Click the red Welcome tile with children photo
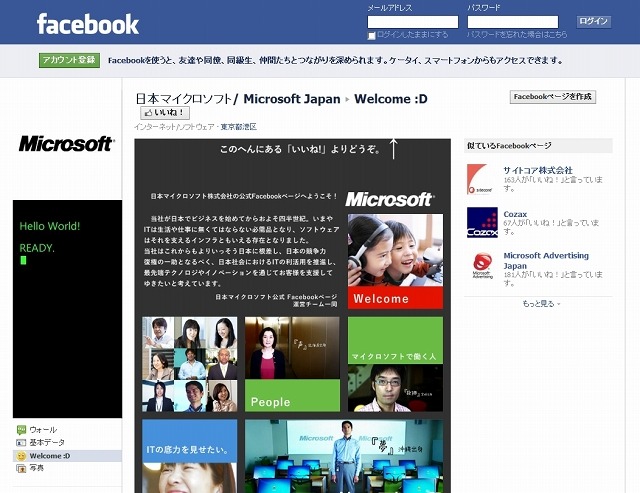Image resolution: width=640 pixels, height=493 pixels. [395, 261]
